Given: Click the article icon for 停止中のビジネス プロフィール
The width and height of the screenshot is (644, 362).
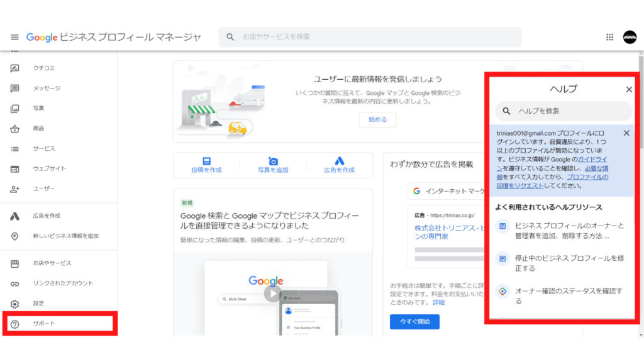Looking at the screenshot, I should click(502, 258).
